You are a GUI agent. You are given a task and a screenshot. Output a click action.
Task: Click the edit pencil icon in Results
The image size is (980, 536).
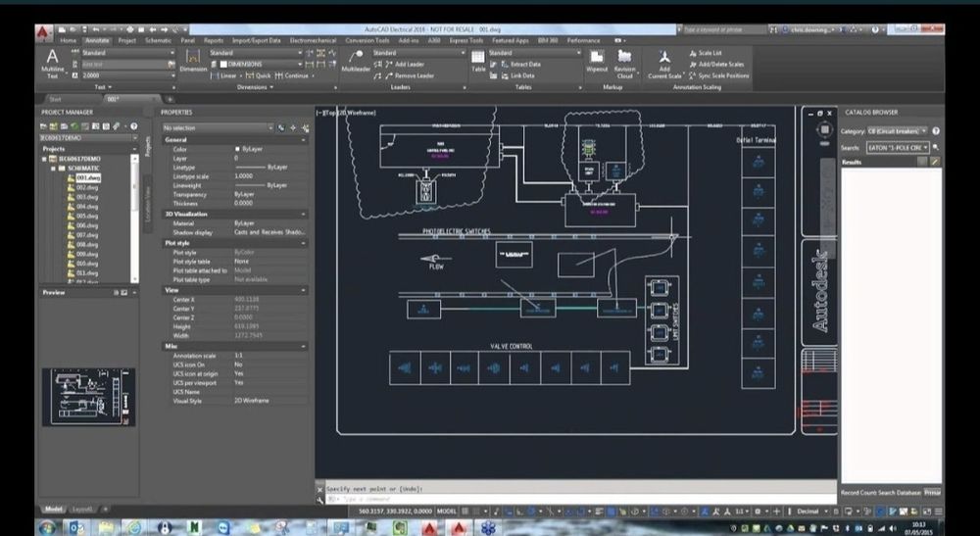pyautogui.click(x=935, y=162)
